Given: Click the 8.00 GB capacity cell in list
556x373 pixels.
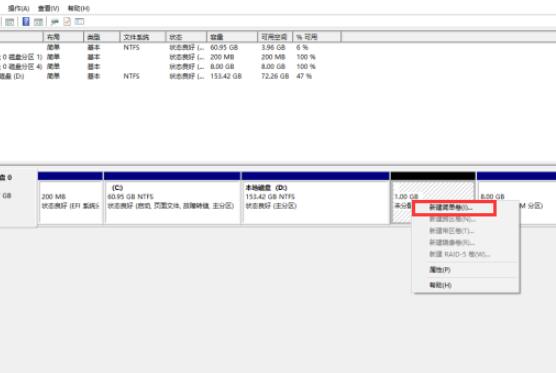Looking at the screenshot, I should (x=222, y=67).
